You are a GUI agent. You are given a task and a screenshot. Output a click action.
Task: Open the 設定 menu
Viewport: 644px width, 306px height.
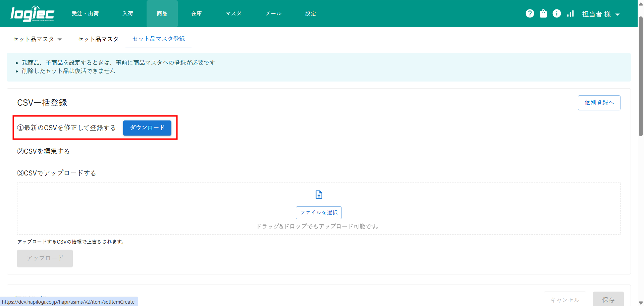[311, 14]
